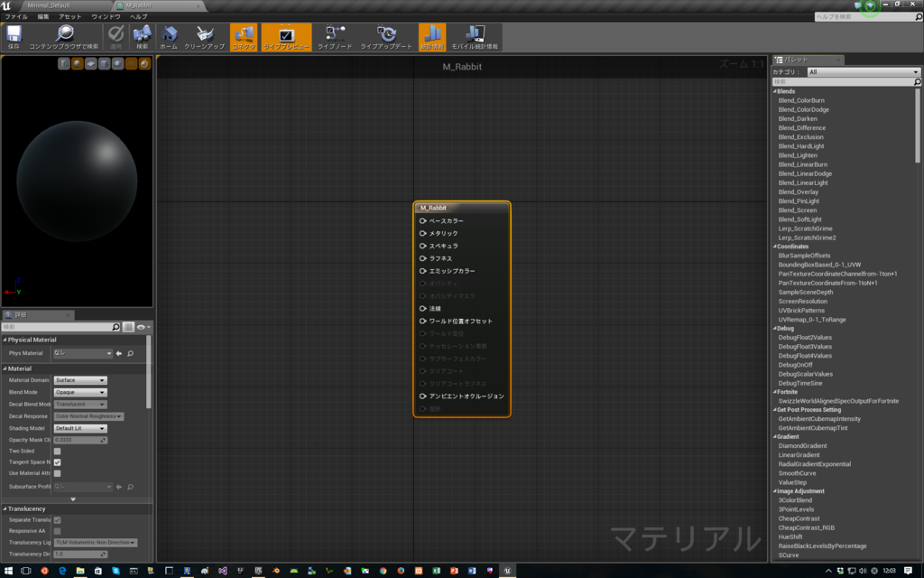Toggle 統計情報 stats chart button
The height and width of the screenshot is (578, 924).
click(x=432, y=36)
